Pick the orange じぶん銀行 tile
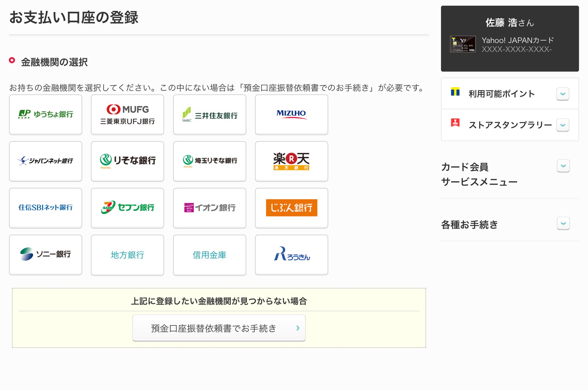This screenshot has height=390, width=588. click(x=291, y=208)
